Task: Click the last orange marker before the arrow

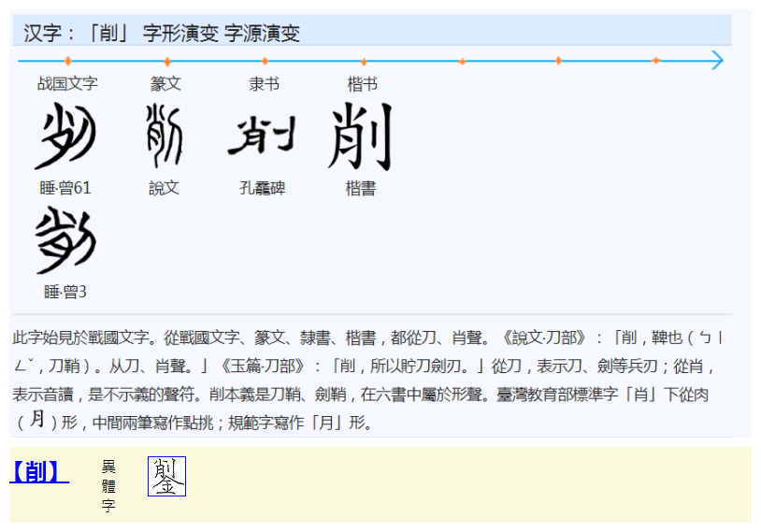Action: [655, 61]
